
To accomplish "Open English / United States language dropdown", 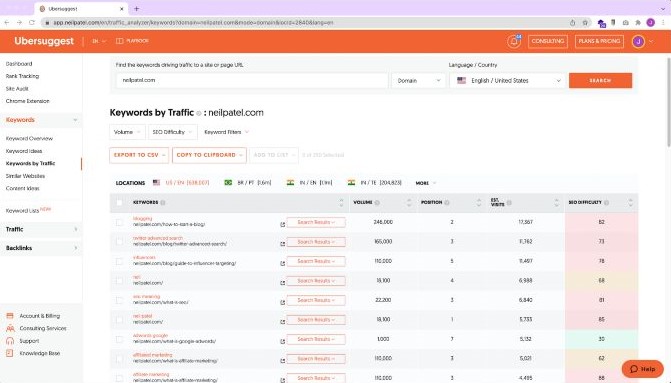I will [x=508, y=80].
